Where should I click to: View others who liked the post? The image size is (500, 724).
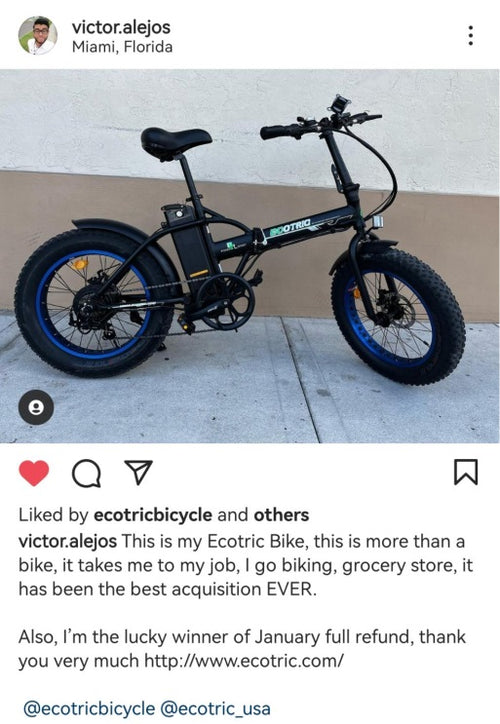281,515
